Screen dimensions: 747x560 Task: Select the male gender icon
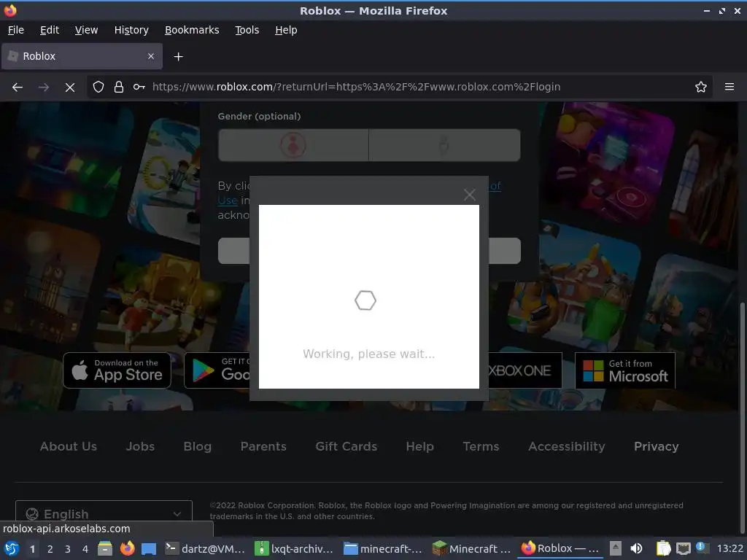pos(444,145)
